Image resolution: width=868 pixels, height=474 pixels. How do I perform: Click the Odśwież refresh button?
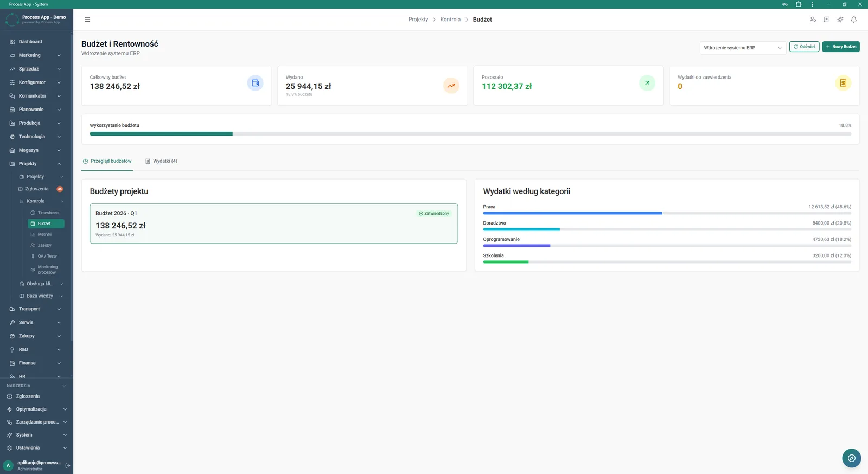[804, 47]
